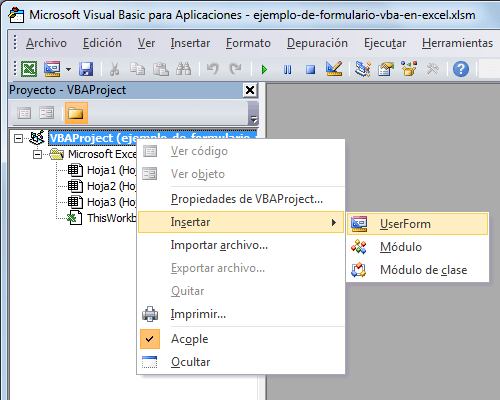The height and width of the screenshot is (400, 500).
Task: Close the Proyecto - VBAProject panel
Action: coord(250,90)
